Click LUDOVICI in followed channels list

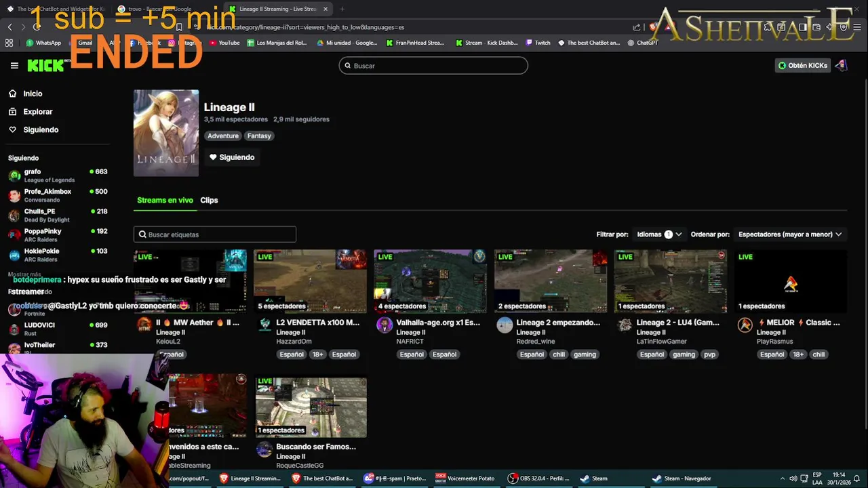coord(39,325)
